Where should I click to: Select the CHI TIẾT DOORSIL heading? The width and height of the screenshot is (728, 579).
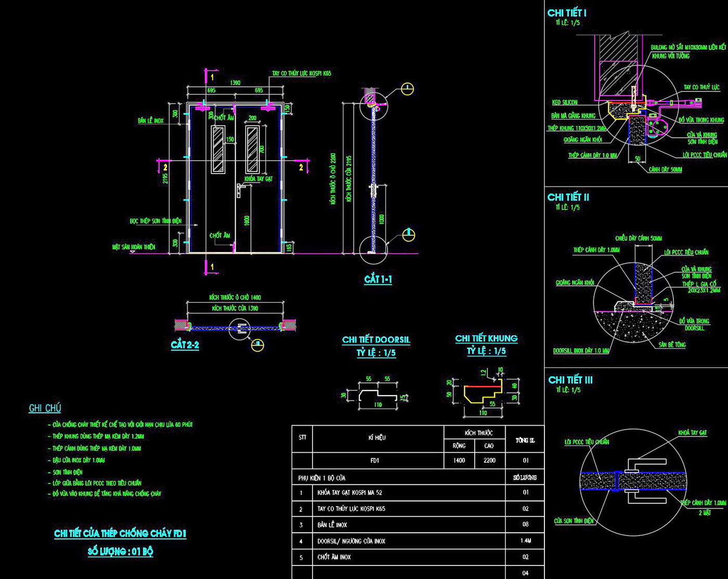click(x=376, y=340)
